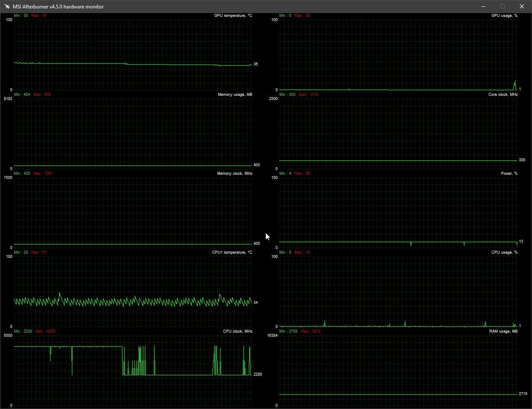
Task: Click the 'GPU temperature, °C' graph title
Action: (x=233, y=16)
